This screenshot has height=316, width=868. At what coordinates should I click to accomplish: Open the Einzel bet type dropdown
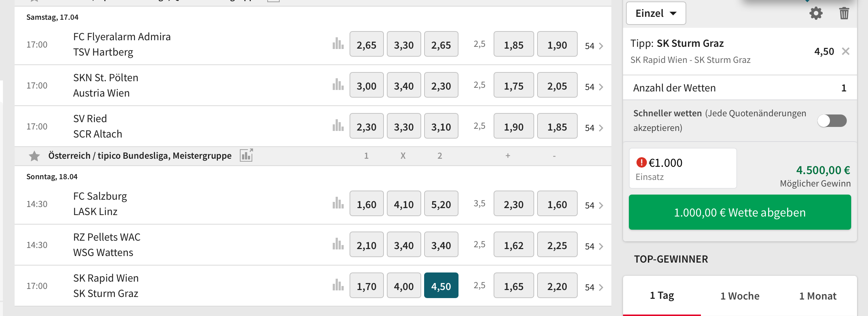coord(656,14)
